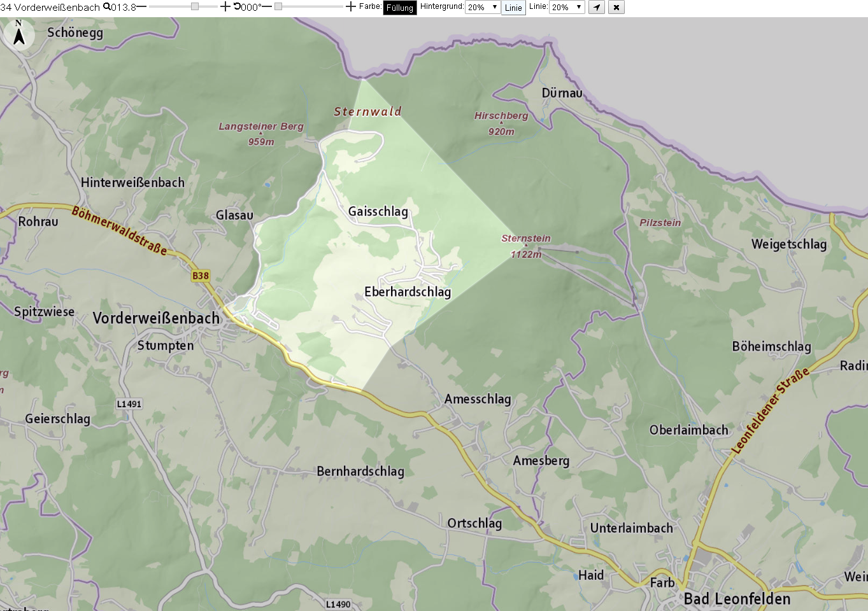Open the Linie opacity dropdown

(x=567, y=8)
